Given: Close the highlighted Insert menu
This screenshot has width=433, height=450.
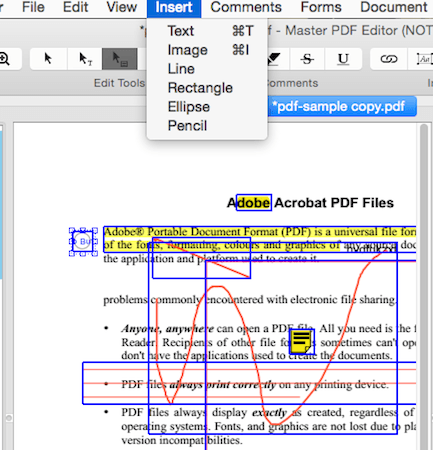Looking at the screenshot, I should pyautogui.click(x=174, y=7).
